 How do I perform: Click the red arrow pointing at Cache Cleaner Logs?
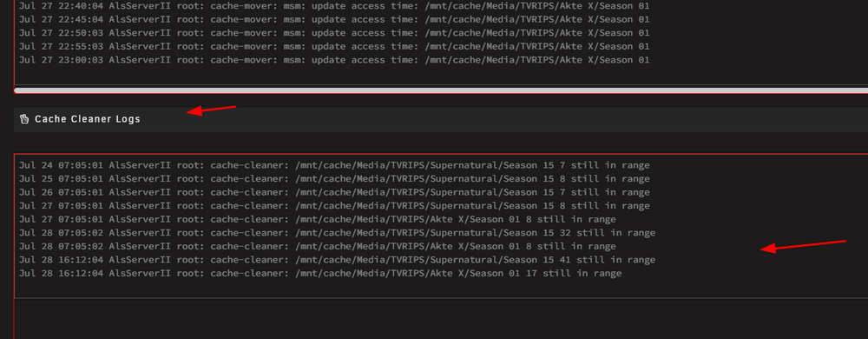[212, 110]
